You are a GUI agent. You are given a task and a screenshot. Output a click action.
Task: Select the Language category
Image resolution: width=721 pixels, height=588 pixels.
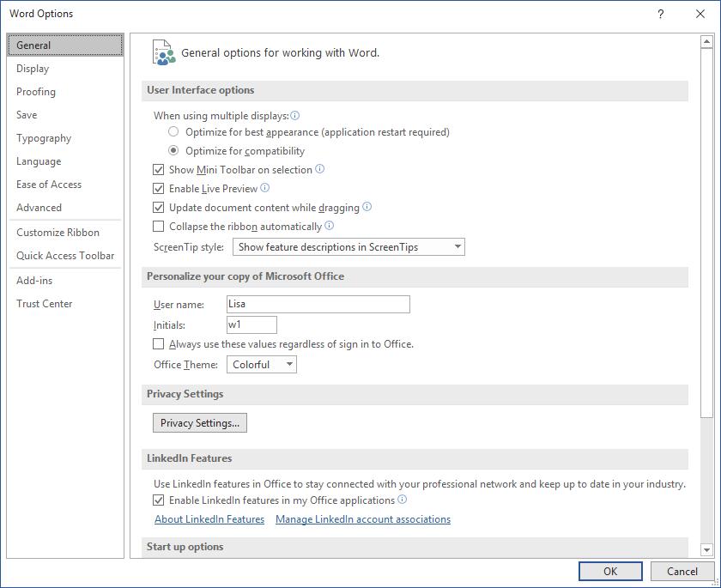coord(65,161)
